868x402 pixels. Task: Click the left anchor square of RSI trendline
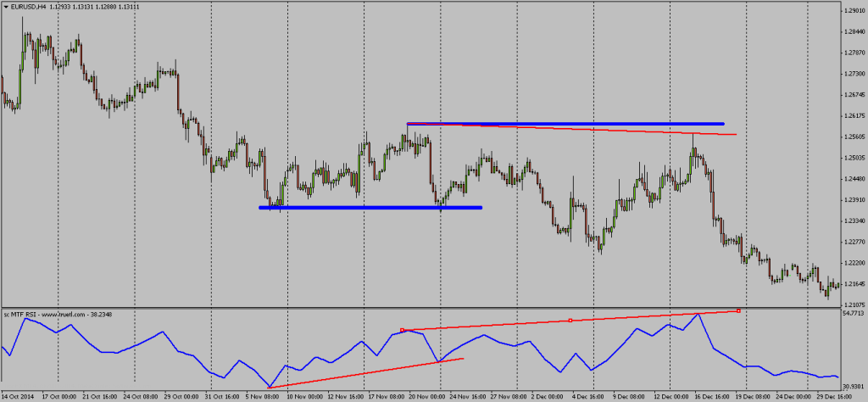[x=403, y=330]
